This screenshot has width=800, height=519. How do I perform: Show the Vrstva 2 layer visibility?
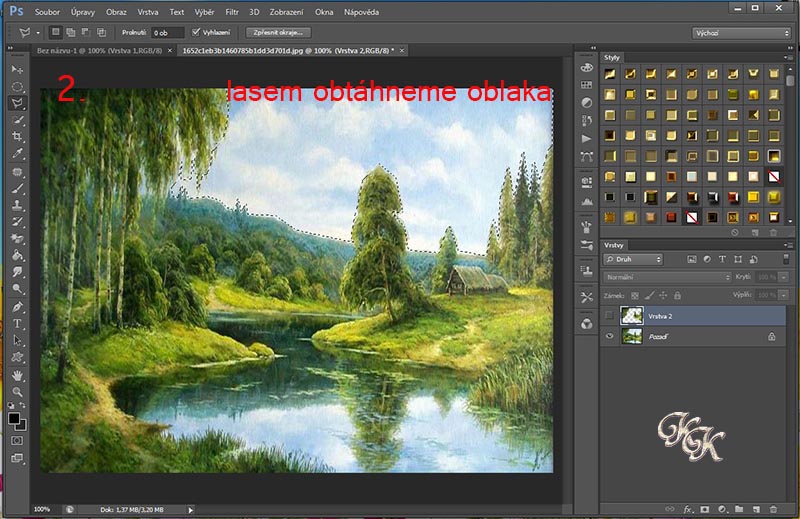pyautogui.click(x=609, y=316)
